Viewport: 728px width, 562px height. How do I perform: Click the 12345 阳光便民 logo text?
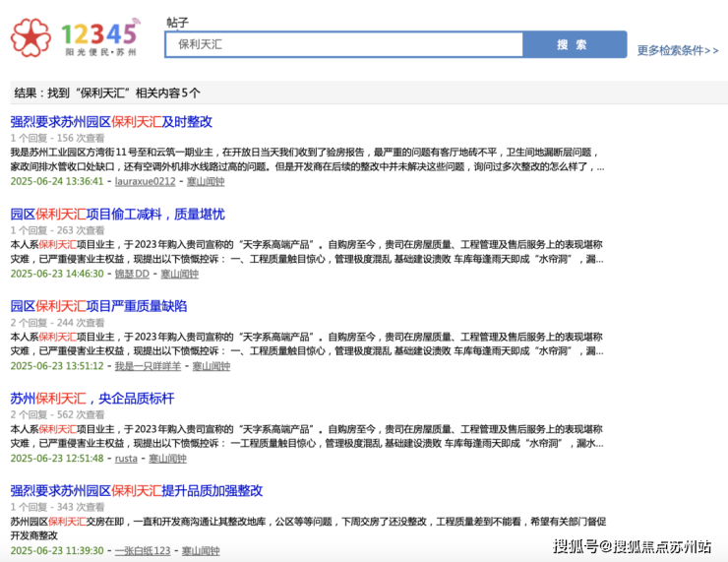tap(99, 38)
